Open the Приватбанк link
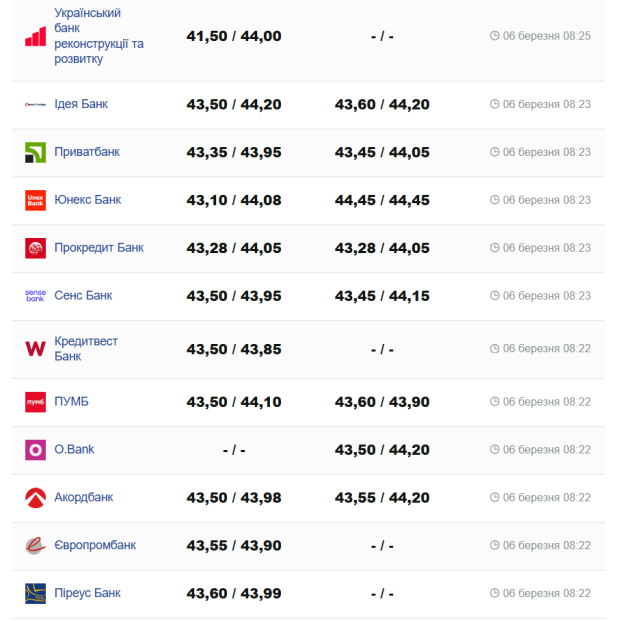This screenshot has width=620, height=621. click(86, 152)
